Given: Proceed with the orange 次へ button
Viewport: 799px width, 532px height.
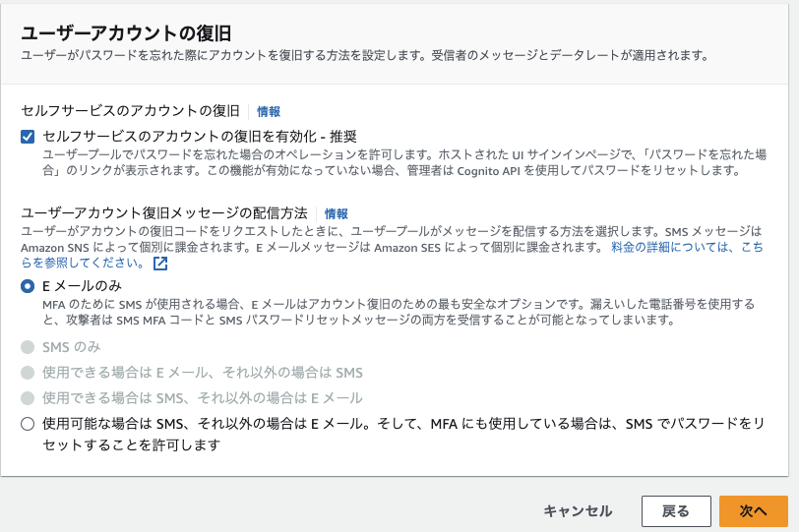Looking at the screenshot, I should 753,511.
